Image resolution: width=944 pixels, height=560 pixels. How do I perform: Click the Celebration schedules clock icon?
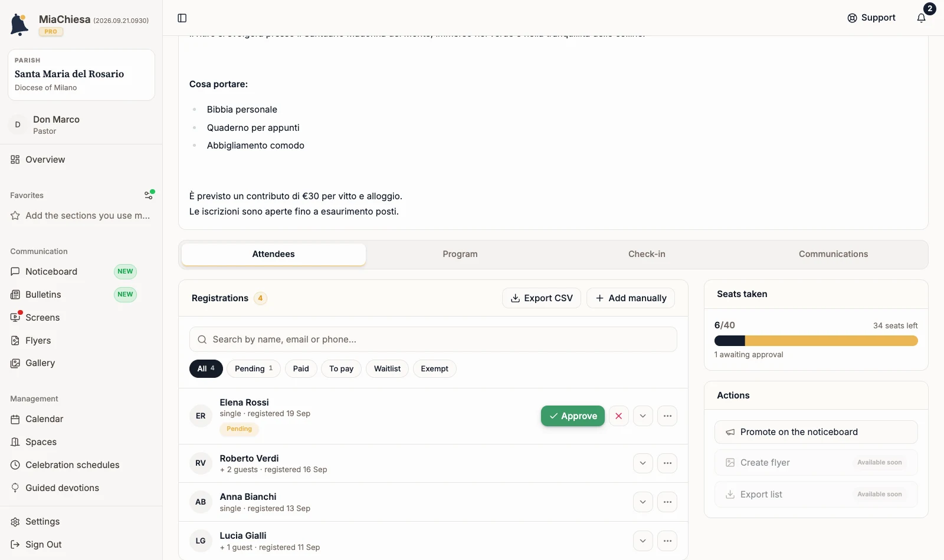point(15,465)
